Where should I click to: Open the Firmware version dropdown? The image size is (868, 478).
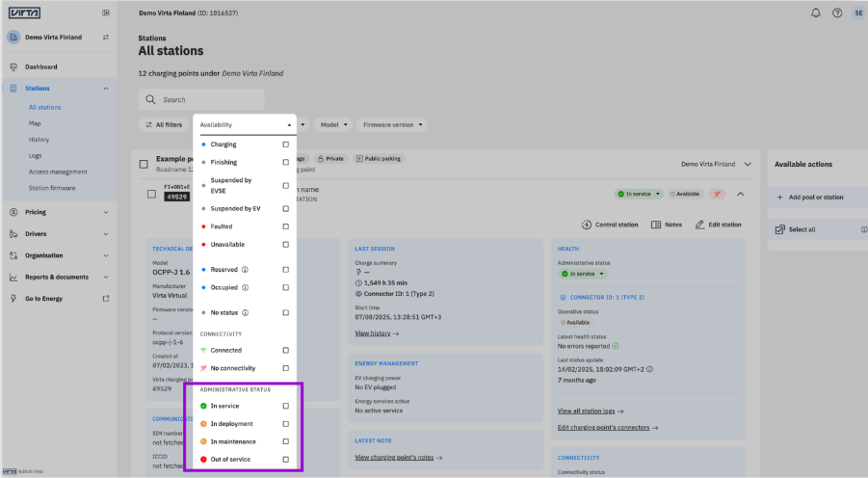coord(392,124)
